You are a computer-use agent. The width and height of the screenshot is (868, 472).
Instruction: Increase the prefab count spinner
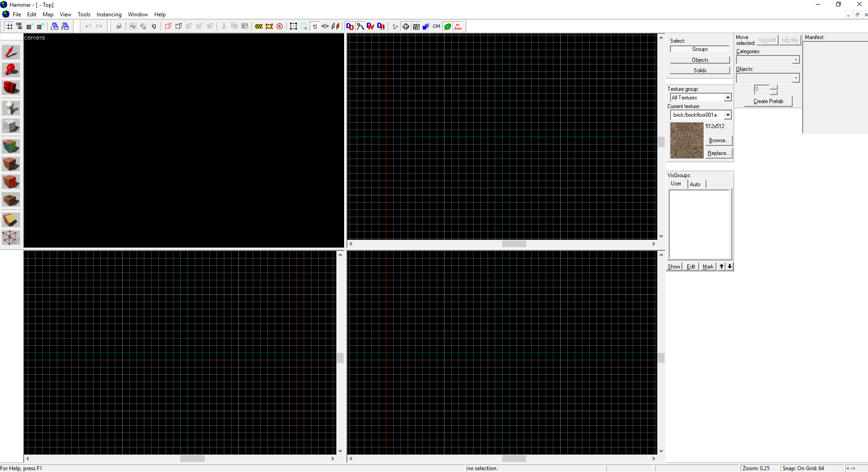(774, 87)
